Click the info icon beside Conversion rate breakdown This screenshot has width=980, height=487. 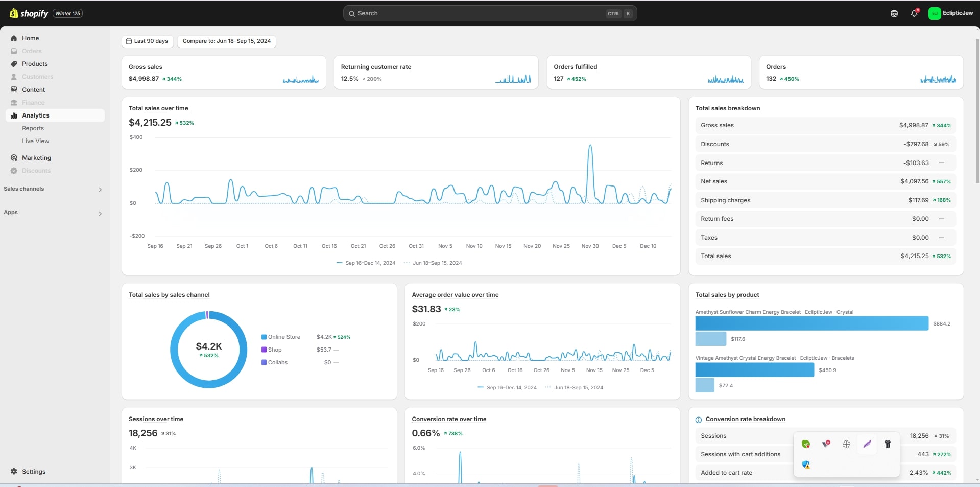point(698,420)
